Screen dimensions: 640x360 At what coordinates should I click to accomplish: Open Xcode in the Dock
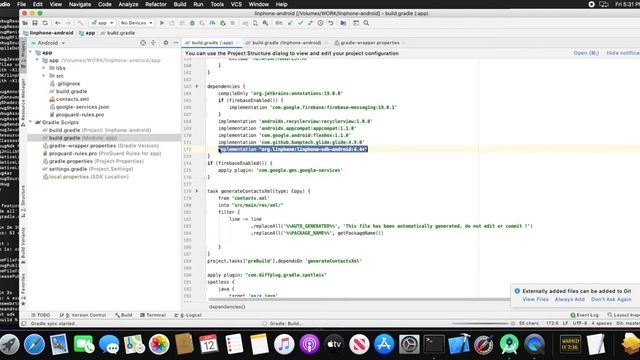click(x=459, y=344)
